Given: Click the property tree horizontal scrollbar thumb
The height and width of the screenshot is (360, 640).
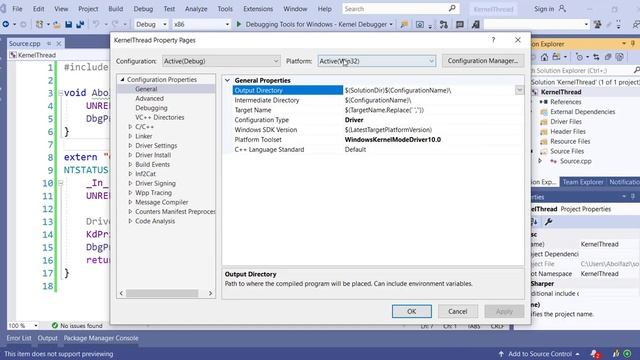Looking at the screenshot, I should pyautogui.click(x=162, y=293).
